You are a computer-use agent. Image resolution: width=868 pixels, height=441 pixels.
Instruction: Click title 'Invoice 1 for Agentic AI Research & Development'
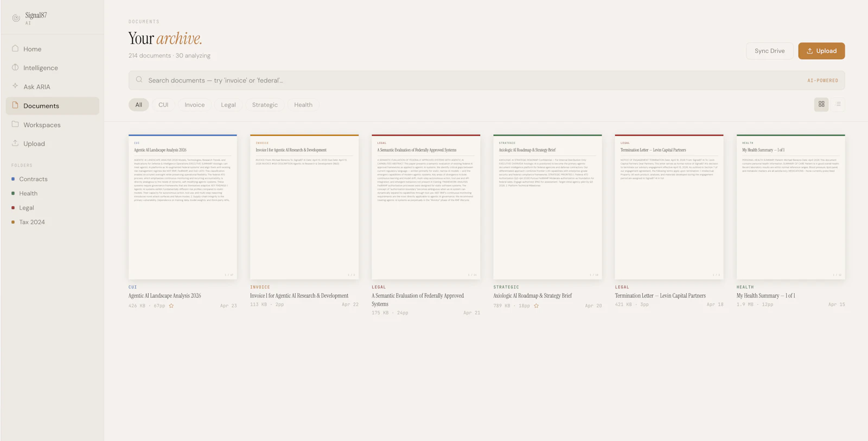point(299,296)
